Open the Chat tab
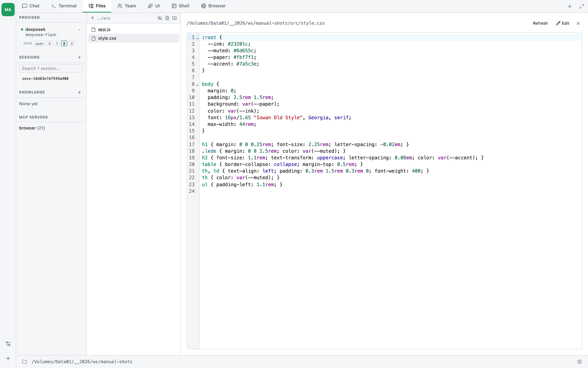Image resolution: width=588 pixels, height=368 pixels. (x=31, y=6)
